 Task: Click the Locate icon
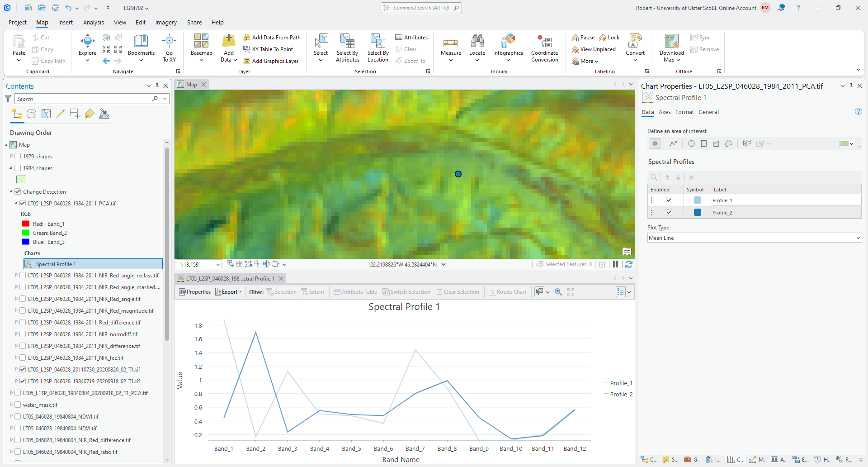pyautogui.click(x=477, y=47)
